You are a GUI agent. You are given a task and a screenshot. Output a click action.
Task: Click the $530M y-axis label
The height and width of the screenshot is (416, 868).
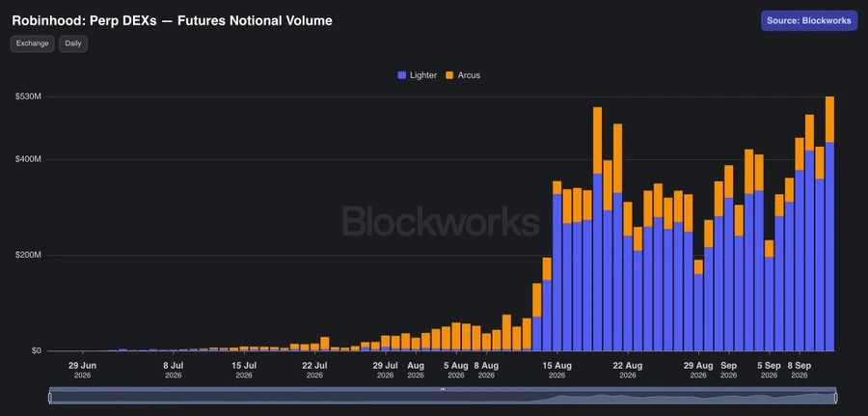[x=29, y=97]
